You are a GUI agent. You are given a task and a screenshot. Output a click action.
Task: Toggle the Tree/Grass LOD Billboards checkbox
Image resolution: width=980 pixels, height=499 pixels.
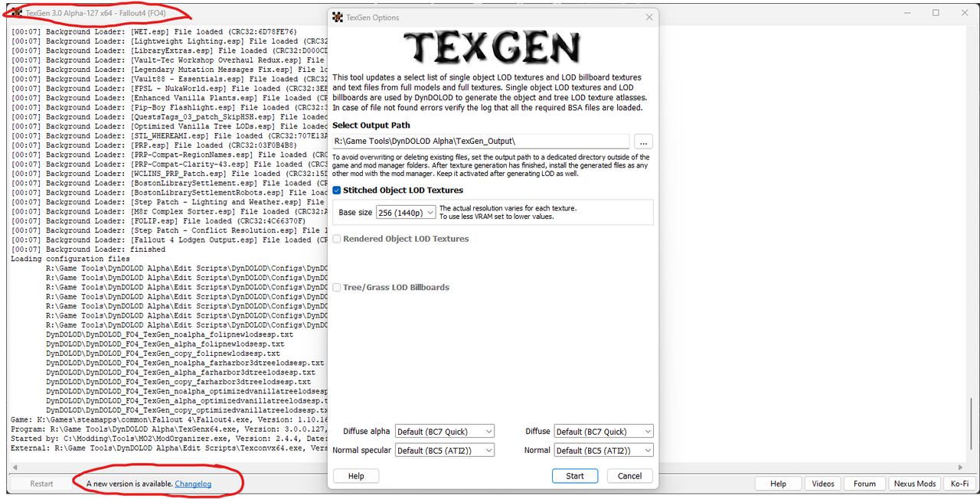(337, 288)
